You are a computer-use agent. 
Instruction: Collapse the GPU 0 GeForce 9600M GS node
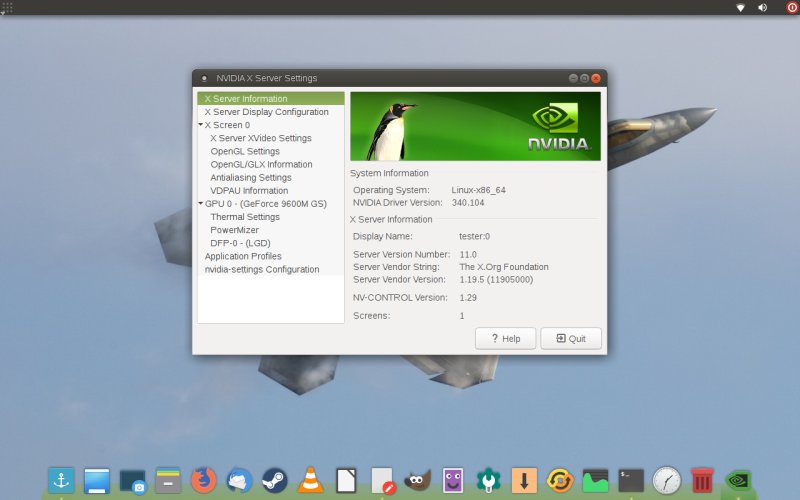pos(201,203)
